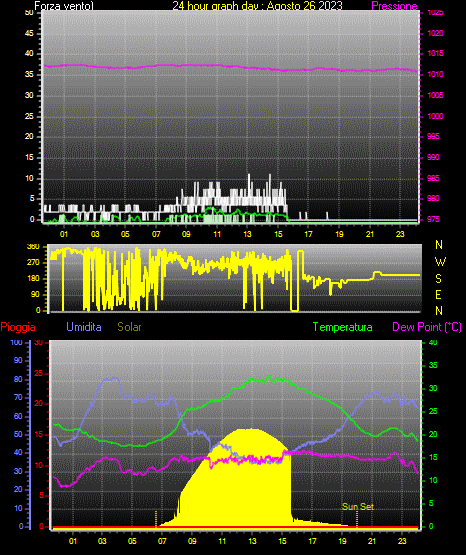Click the W compass direction label
Image resolution: width=466 pixels, height=555 pixels.
click(x=440, y=262)
